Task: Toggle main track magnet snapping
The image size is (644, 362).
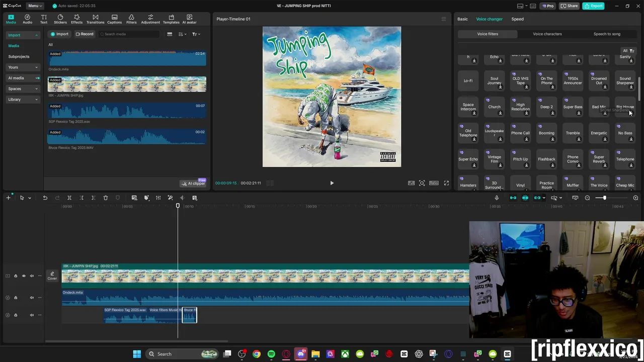Action: [513, 198]
